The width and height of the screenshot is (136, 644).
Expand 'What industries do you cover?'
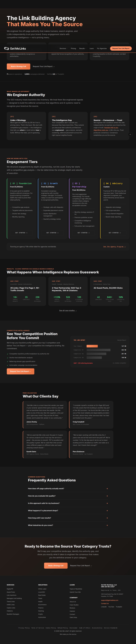click(68, 525)
